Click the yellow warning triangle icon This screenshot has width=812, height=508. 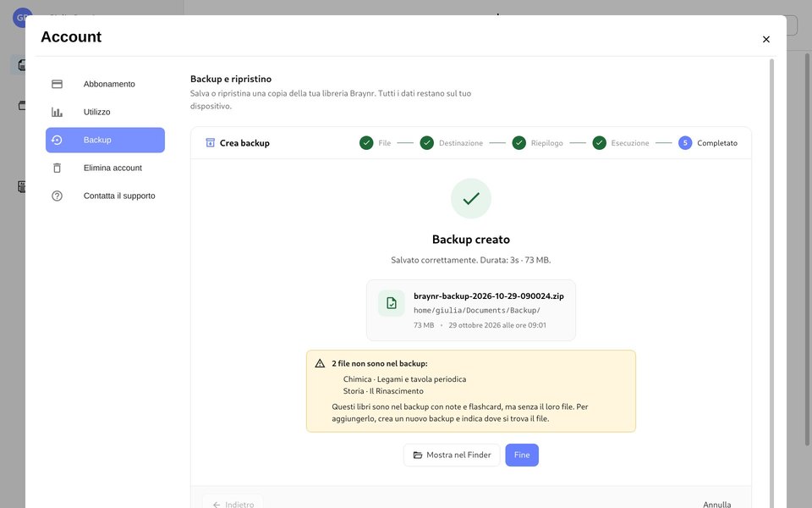(x=320, y=363)
